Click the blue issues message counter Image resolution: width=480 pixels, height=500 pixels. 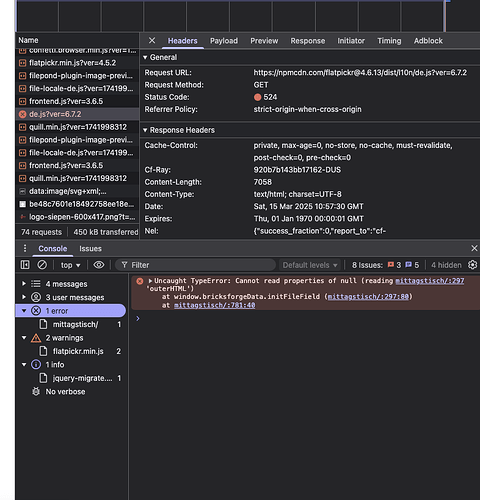tap(412, 265)
